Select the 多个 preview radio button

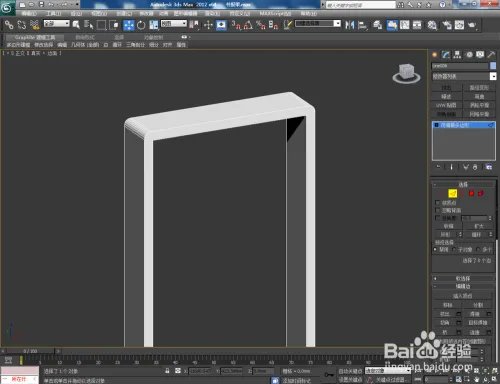pyautogui.click(x=478, y=249)
